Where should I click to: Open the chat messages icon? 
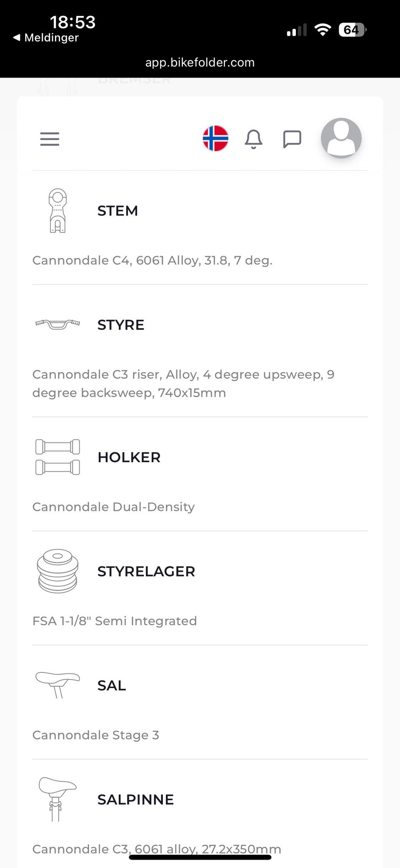click(292, 139)
